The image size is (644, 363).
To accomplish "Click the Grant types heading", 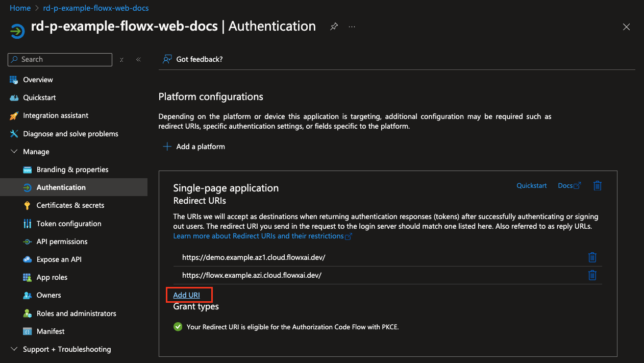I will pyautogui.click(x=196, y=306).
